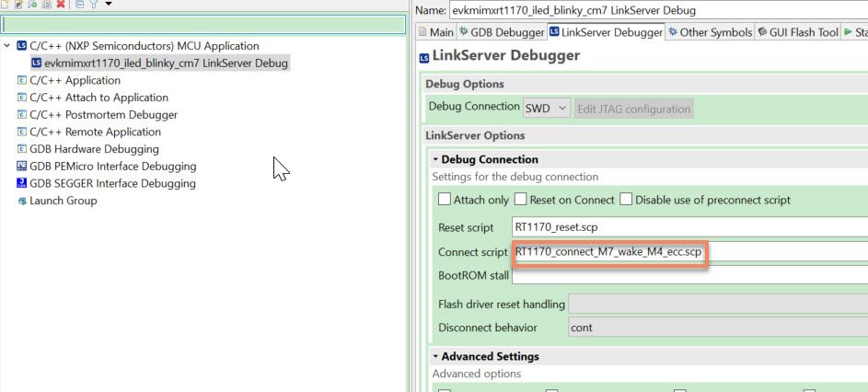Click the Reset script field RT1170_reset.scp
868x392 pixels.
click(689, 227)
